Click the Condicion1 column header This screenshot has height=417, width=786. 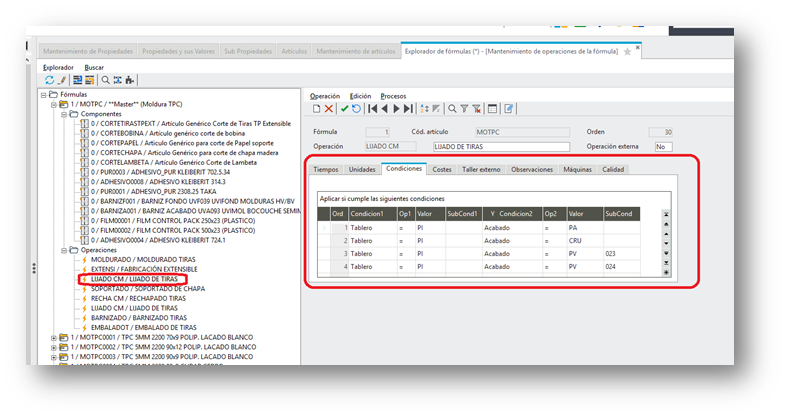click(372, 214)
